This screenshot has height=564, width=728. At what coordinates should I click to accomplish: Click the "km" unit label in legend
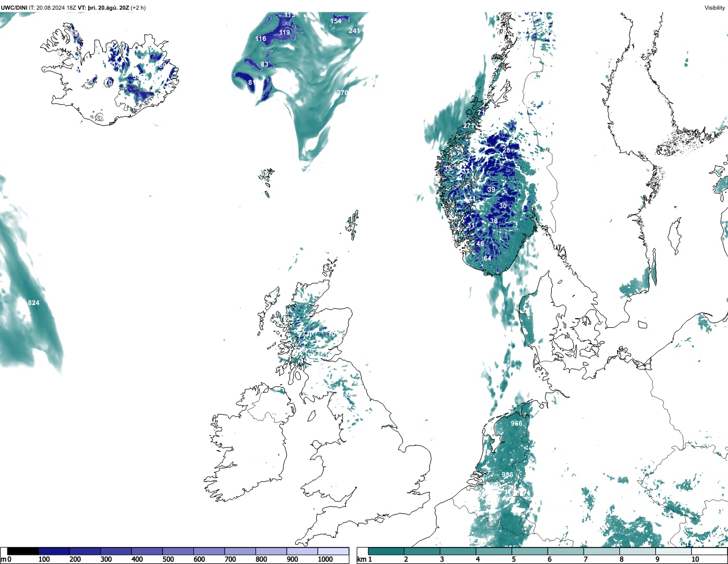362,559
